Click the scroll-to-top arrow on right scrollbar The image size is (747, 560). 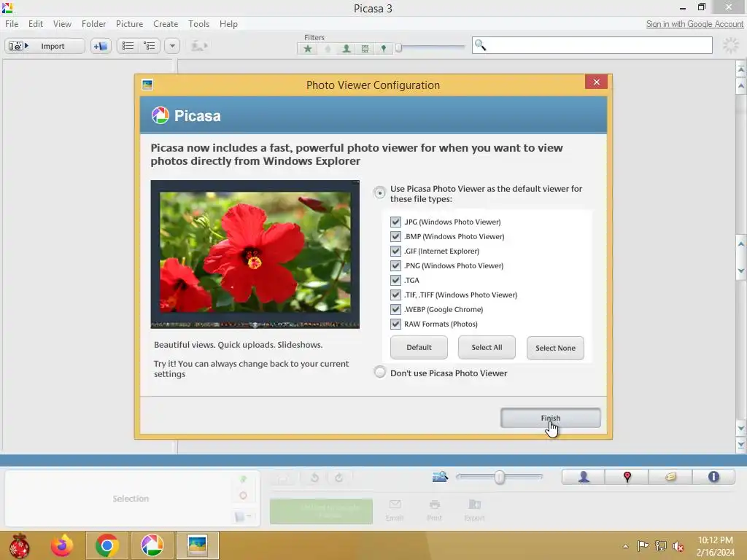[x=741, y=69]
